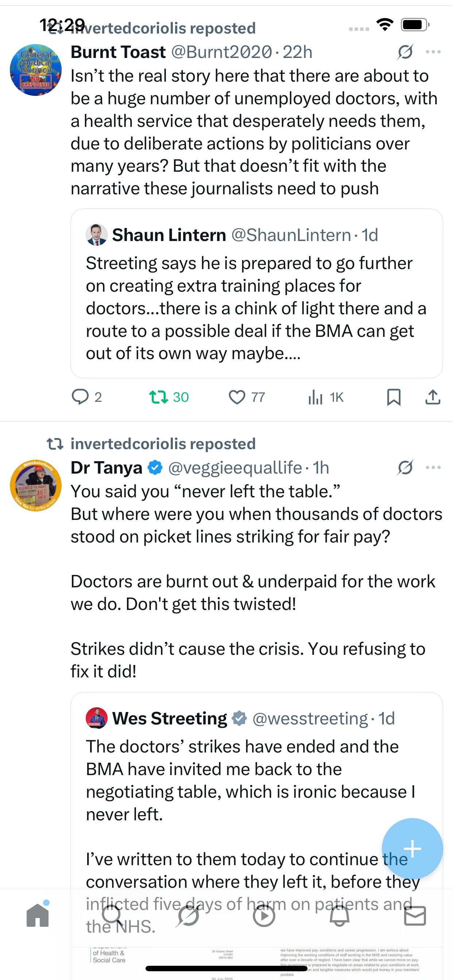The width and height of the screenshot is (453, 980).
Task: Open Search tab in bottom bar
Action: (112, 915)
